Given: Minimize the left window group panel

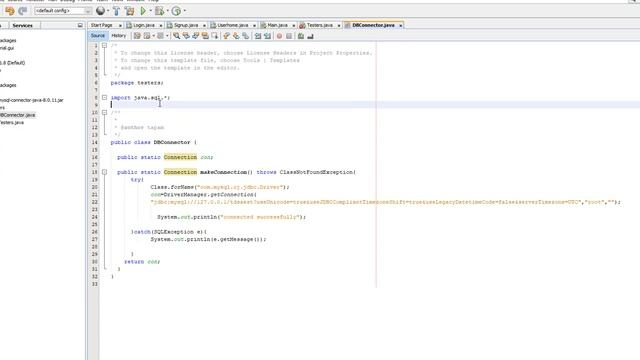Looking at the screenshot, I should point(80,25).
